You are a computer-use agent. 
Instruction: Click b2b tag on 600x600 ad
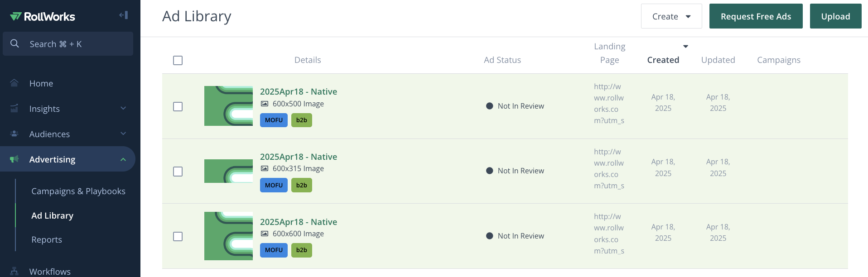302,250
